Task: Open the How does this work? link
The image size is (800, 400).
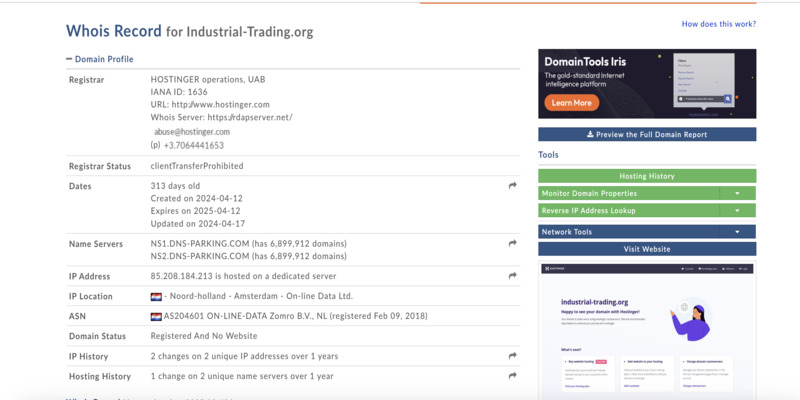Action: click(x=719, y=24)
